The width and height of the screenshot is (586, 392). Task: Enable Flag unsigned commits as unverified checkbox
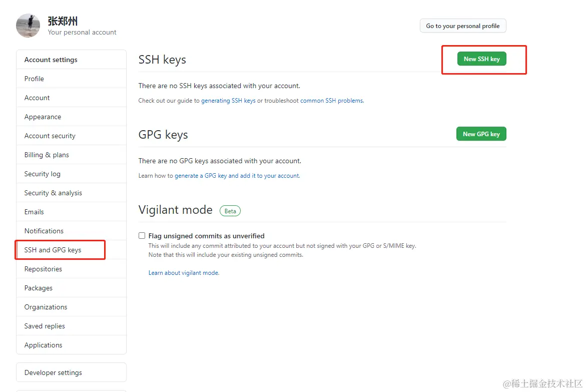(x=142, y=236)
